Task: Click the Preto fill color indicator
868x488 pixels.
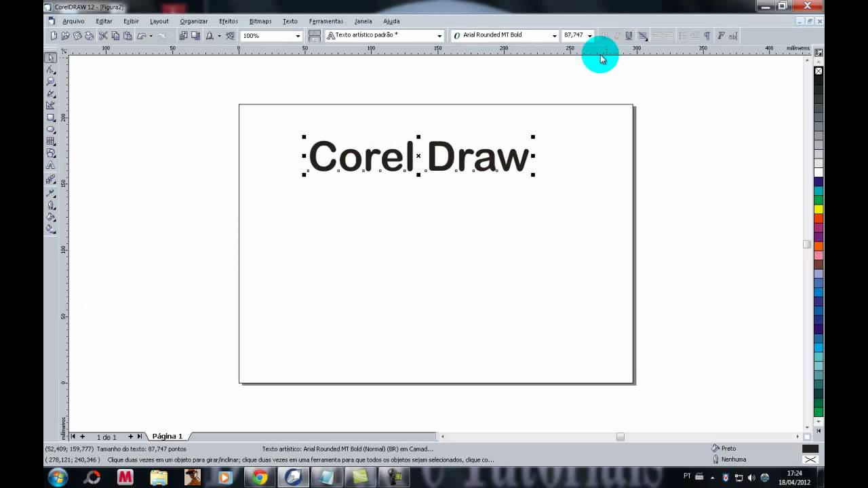Action: (810, 449)
